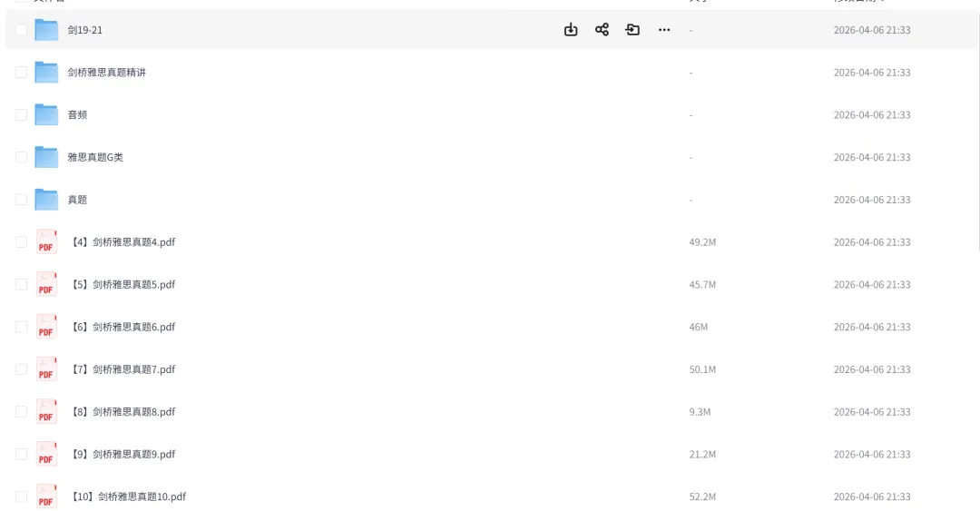Click the 9.3M size value
The height and width of the screenshot is (511, 980).
tap(700, 411)
